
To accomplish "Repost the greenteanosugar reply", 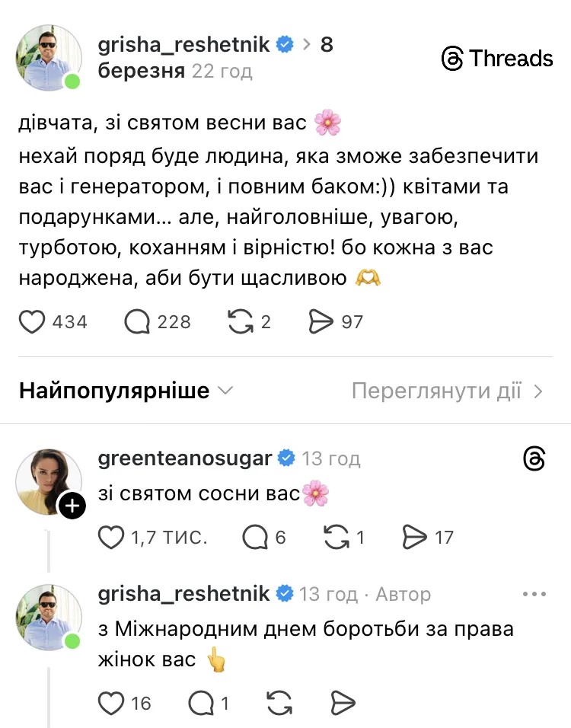I will [x=336, y=538].
